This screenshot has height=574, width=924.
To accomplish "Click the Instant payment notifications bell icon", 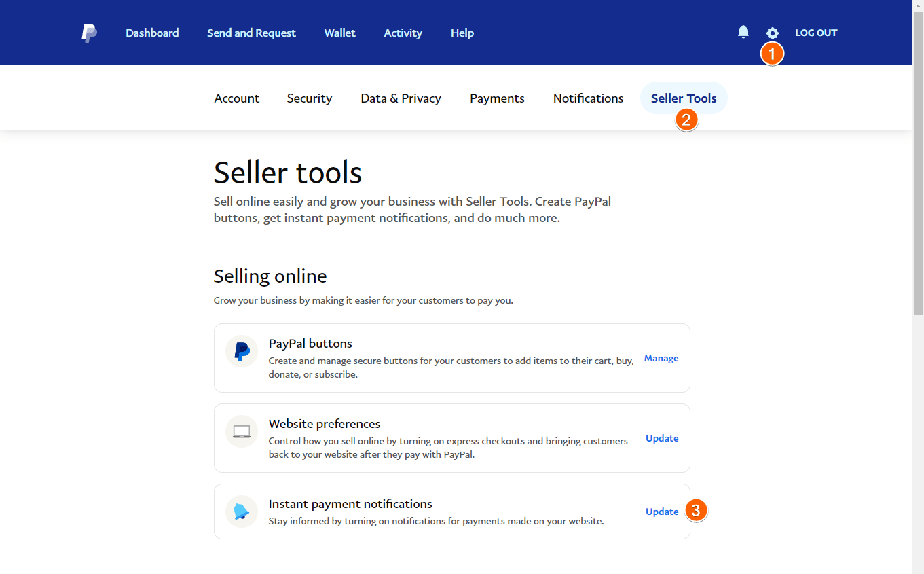I will click(242, 512).
